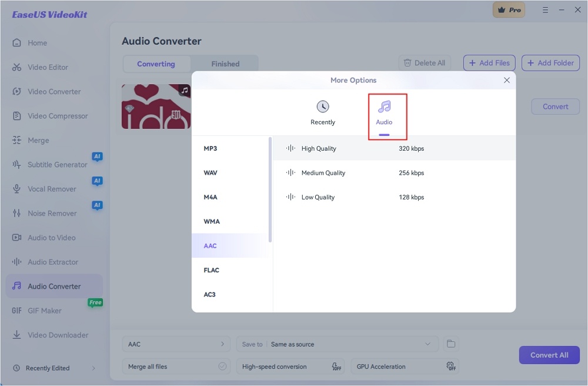Image resolution: width=588 pixels, height=386 pixels.
Task: Click the Add Files button
Action: (489, 63)
